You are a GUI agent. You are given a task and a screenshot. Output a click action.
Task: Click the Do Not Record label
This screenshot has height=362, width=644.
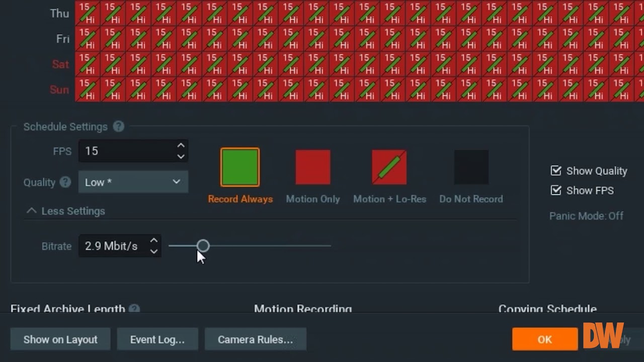pos(471,199)
